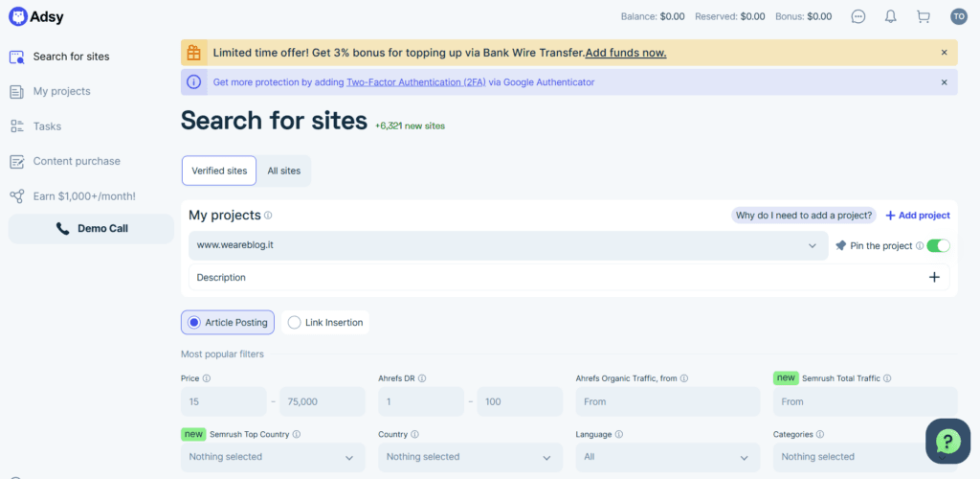Click the +6,321 new sites text
This screenshot has width=980, height=479.
pos(410,126)
